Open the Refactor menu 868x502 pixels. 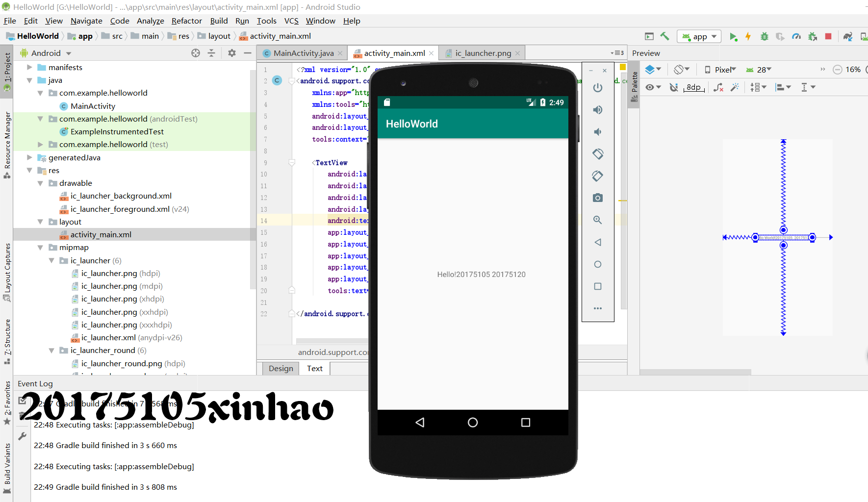coord(186,21)
